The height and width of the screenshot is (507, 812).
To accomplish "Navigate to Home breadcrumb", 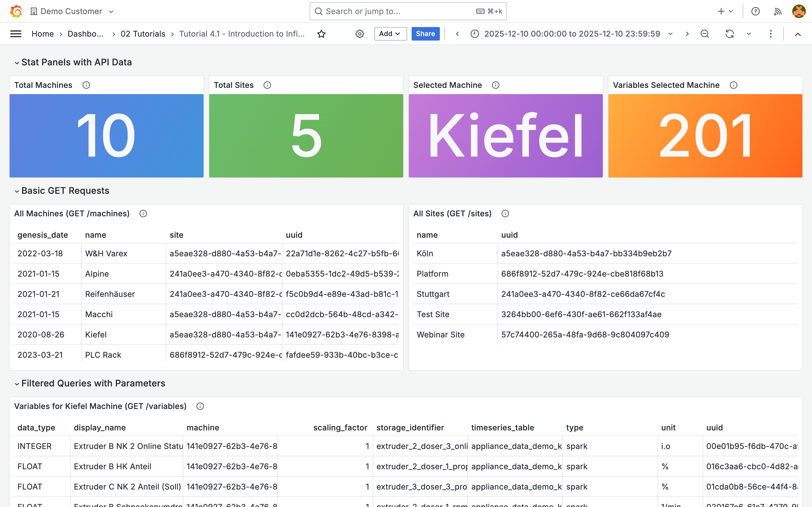I will tap(43, 34).
